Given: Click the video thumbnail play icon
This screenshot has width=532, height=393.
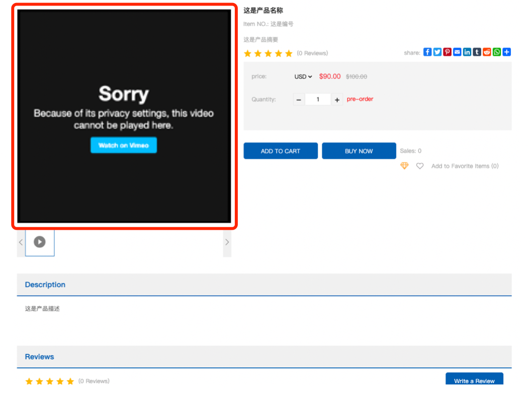Looking at the screenshot, I should 40,242.
